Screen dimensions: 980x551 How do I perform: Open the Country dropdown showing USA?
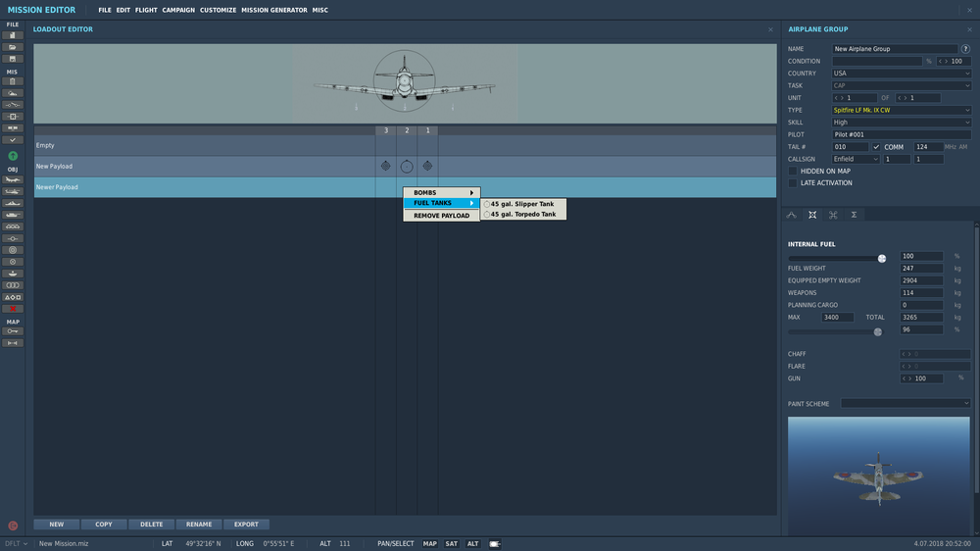(902, 74)
